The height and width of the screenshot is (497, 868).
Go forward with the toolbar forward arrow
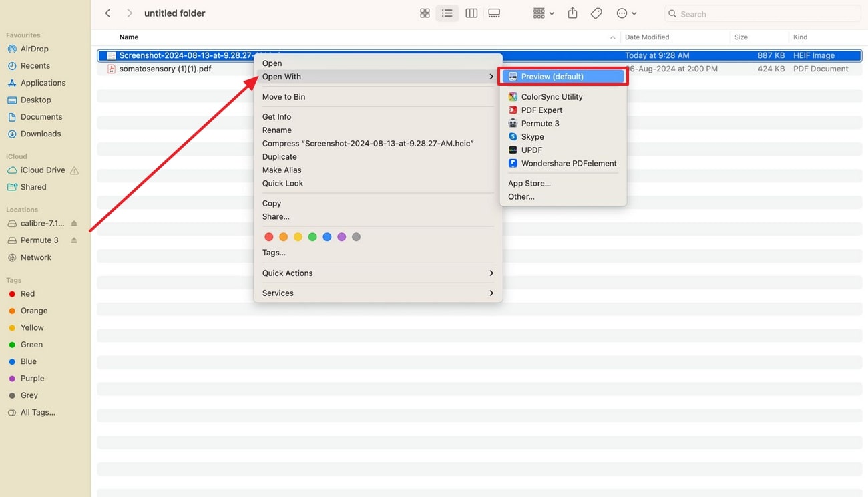point(130,13)
